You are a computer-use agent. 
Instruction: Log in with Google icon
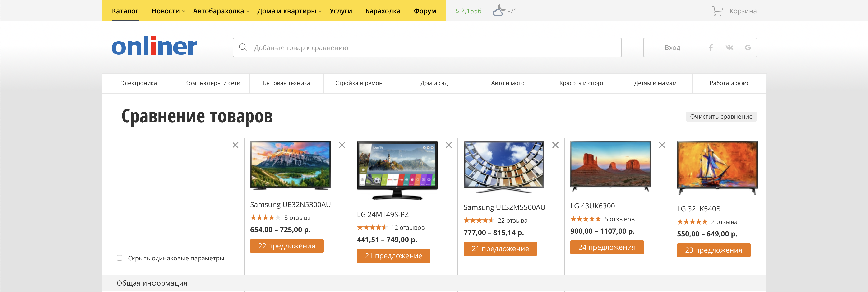coord(748,47)
